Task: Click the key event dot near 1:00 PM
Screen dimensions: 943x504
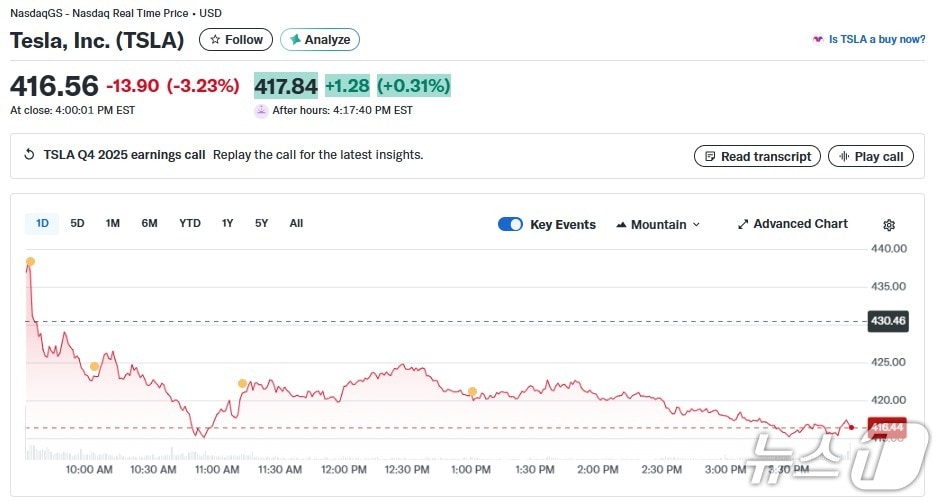Action: [472, 391]
